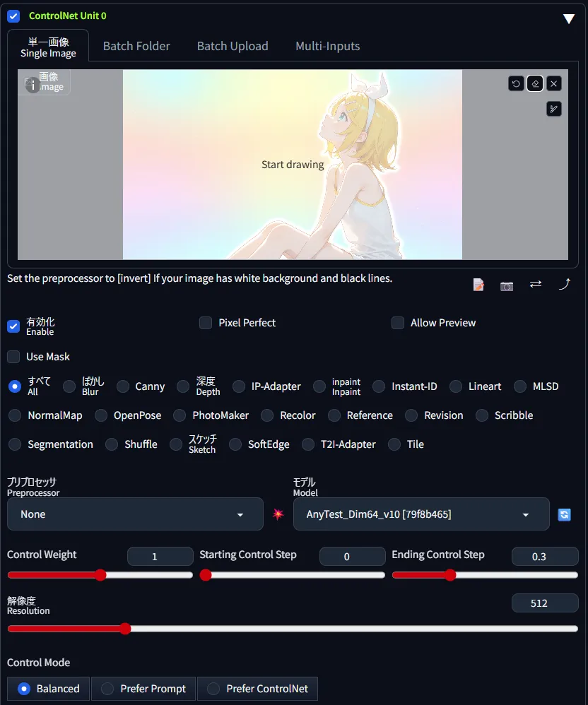Remove the uploaded image with the X icon
The image size is (588, 705).
554,84
